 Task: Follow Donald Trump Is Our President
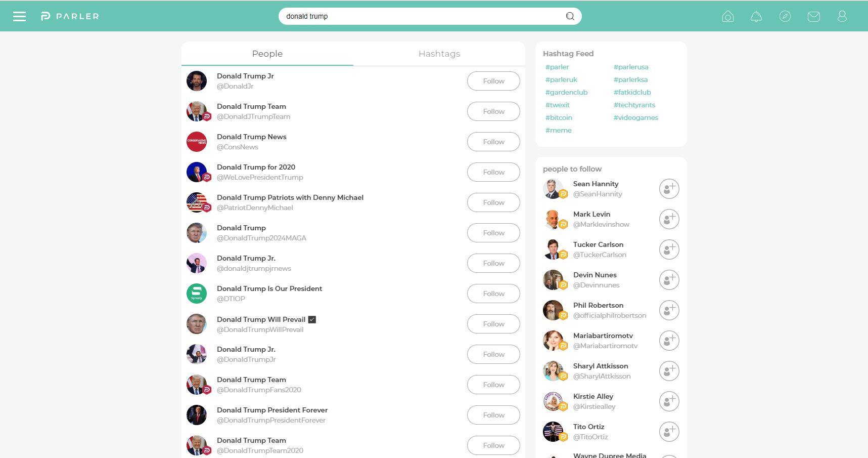493,294
